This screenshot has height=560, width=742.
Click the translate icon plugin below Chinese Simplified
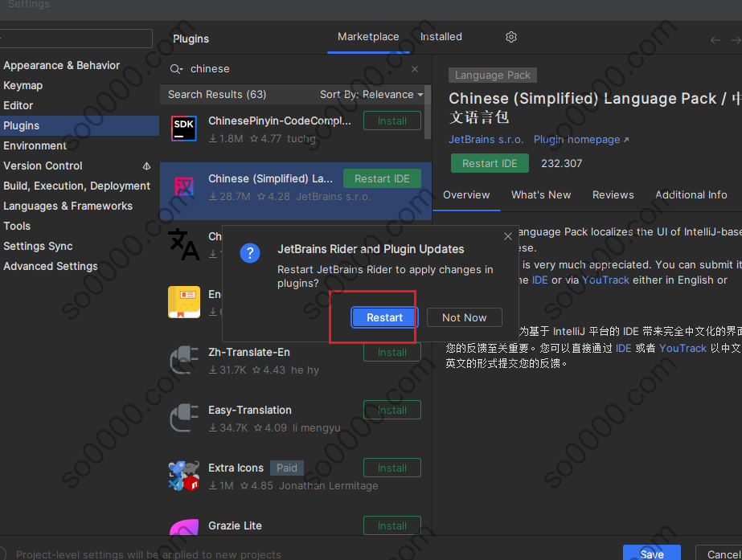[184, 244]
